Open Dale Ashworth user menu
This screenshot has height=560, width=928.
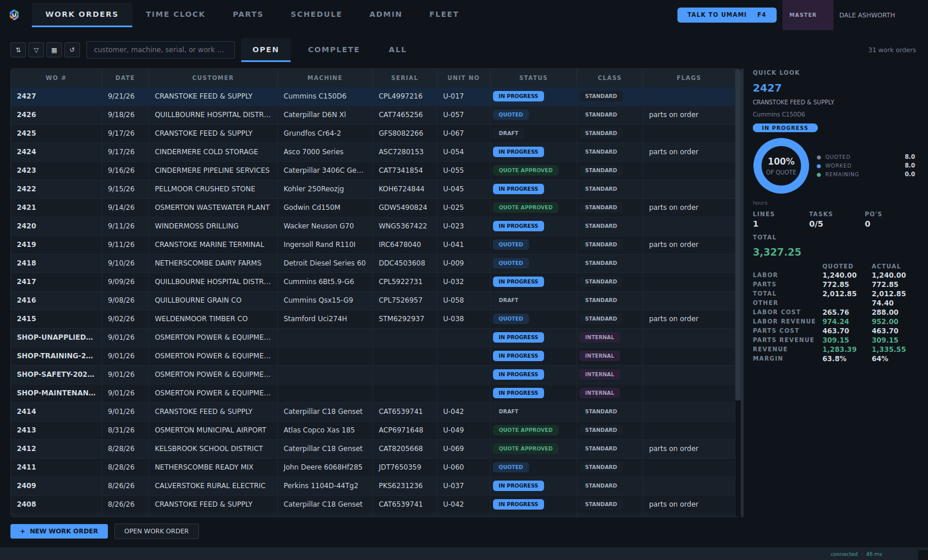click(x=867, y=15)
